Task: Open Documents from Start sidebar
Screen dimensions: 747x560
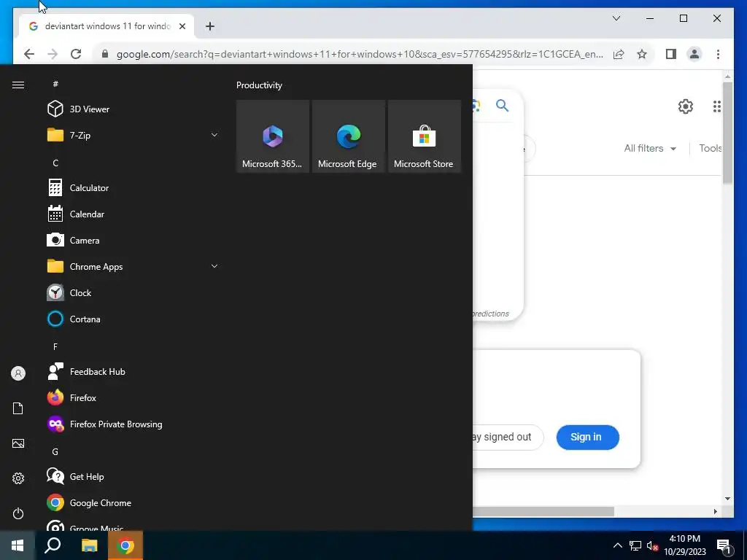Action: click(x=18, y=408)
